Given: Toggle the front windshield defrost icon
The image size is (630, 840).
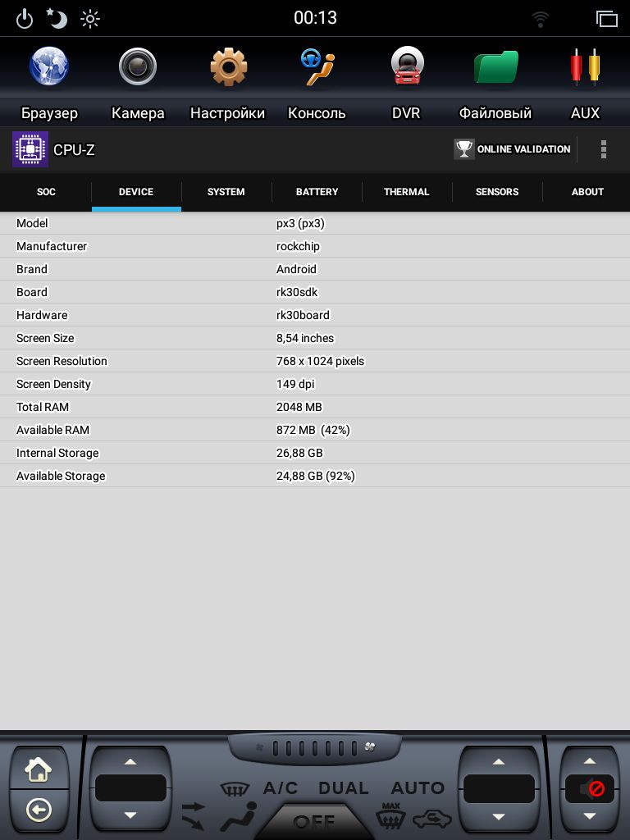Looking at the screenshot, I should tap(235, 788).
